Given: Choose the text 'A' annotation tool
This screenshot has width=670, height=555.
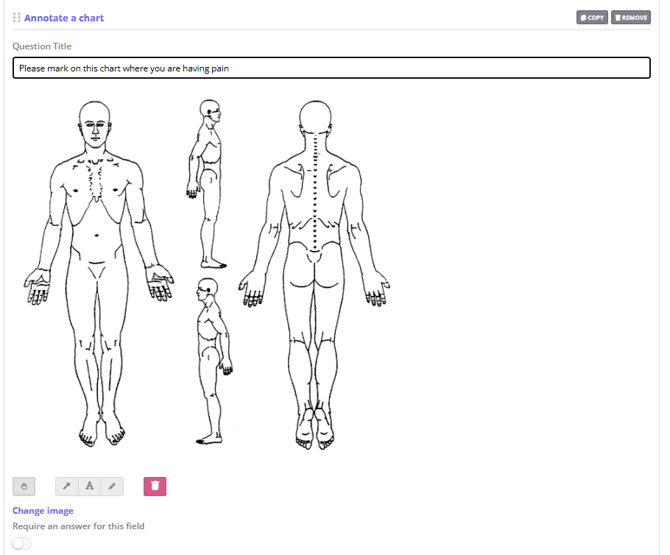Looking at the screenshot, I should click(x=89, y=486).
